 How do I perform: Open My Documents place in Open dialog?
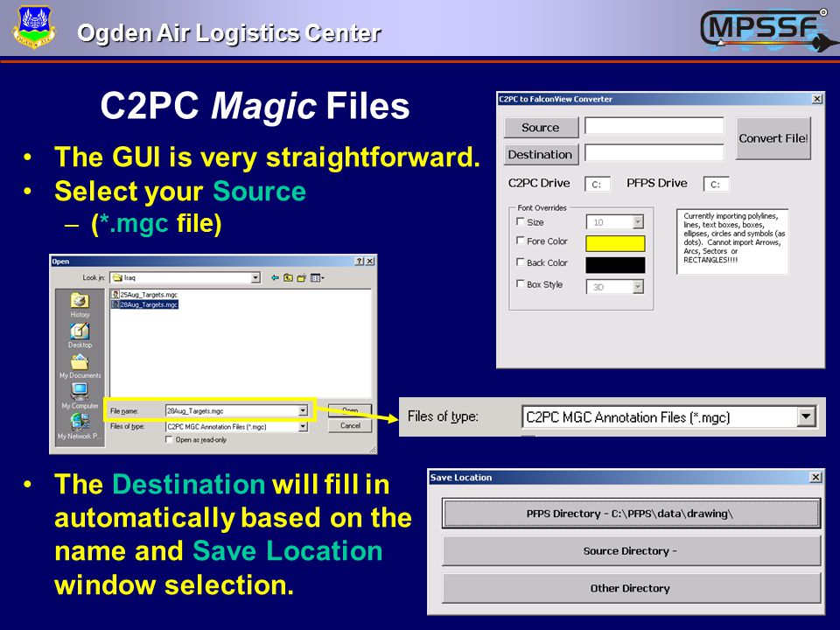pyautogui.click(x=80, y=367)
